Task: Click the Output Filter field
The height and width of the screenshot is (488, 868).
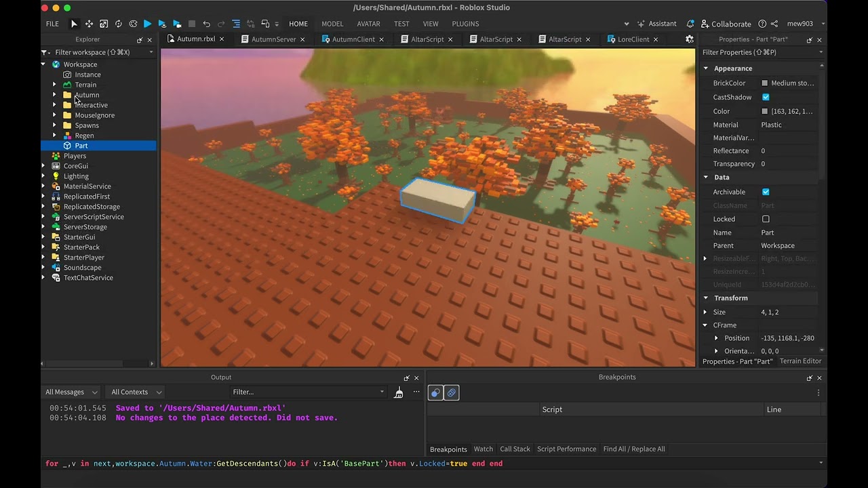Action: point(308,392)
